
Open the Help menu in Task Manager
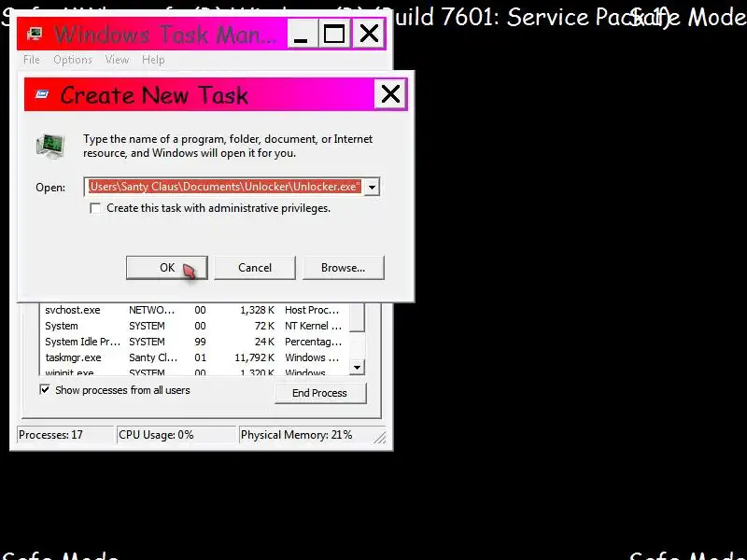tap(153, 60)
